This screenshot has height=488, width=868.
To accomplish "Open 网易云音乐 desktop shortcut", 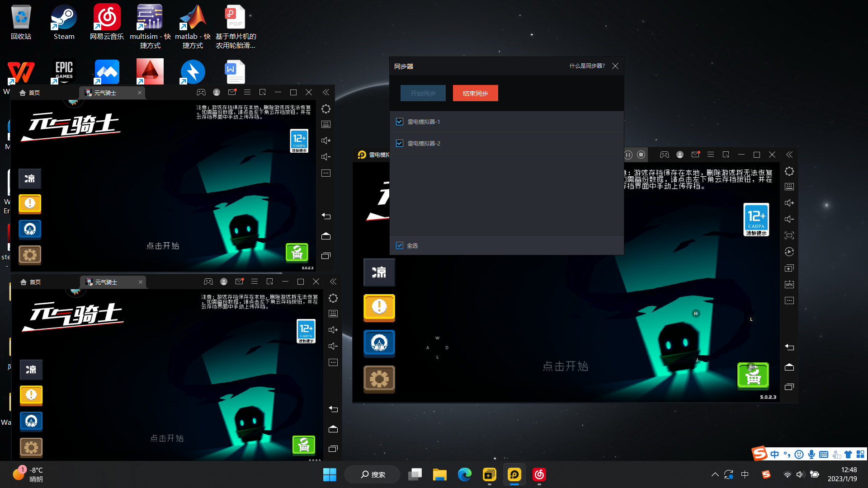I will click(107, 22).
